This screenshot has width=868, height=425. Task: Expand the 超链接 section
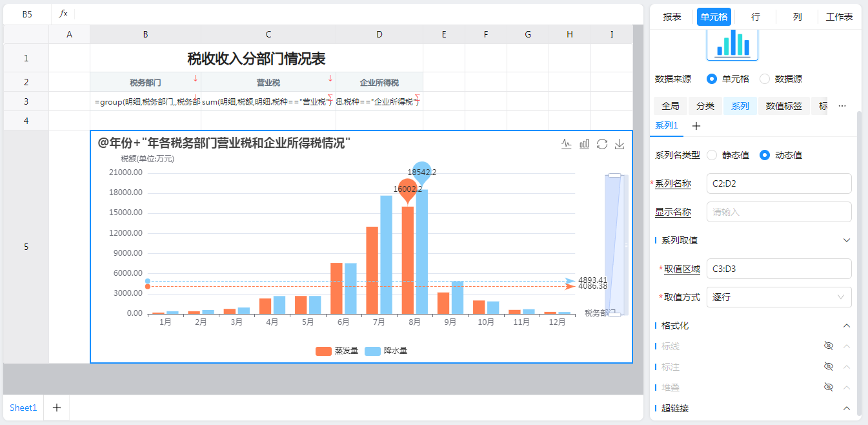(847, 408)
